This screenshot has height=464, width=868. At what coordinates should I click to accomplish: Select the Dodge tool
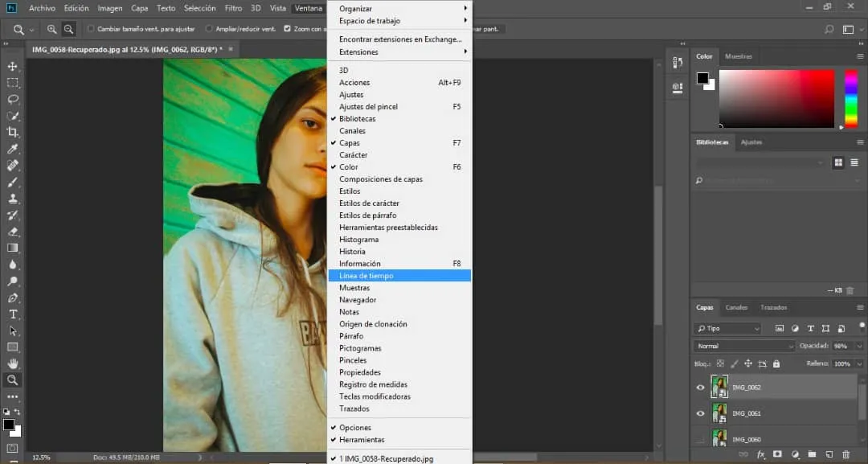[x=12, y=281]
